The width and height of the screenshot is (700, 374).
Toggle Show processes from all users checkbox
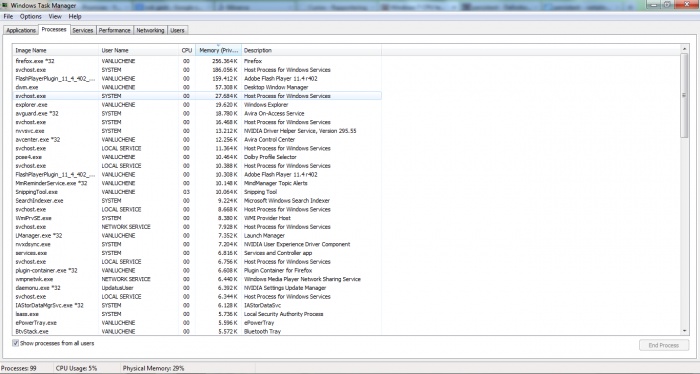tap(16, 343)
